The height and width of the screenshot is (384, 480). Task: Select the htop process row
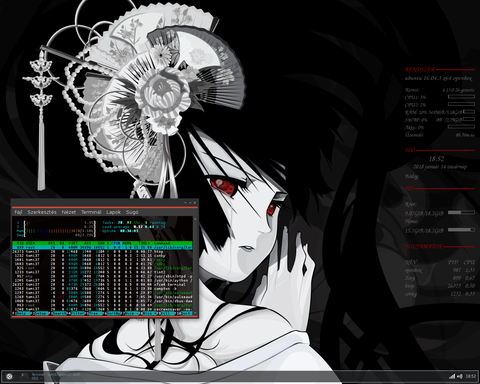pos(102,252)
